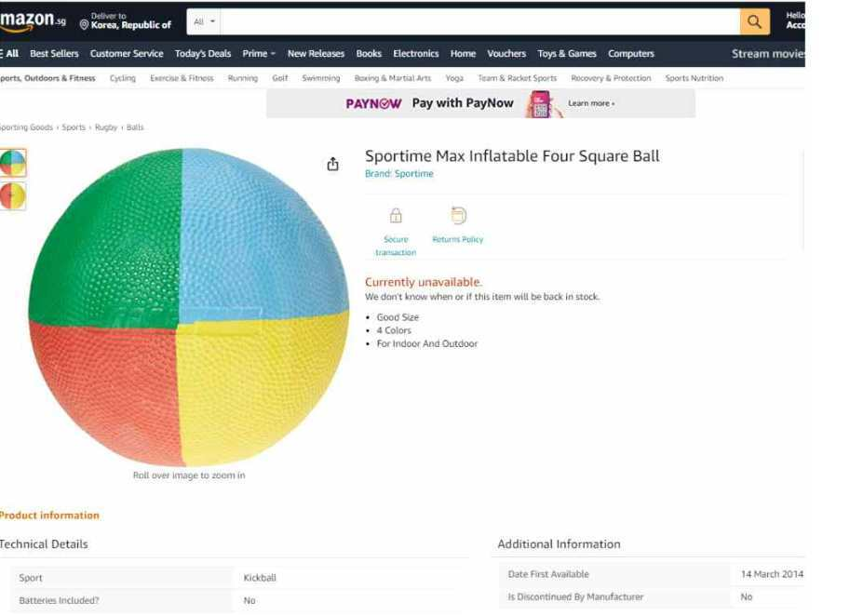Click the Rugby breadcrumb link
Image resolution: width=863 pixels, height=616 pixels.
(x=106, y=127)
